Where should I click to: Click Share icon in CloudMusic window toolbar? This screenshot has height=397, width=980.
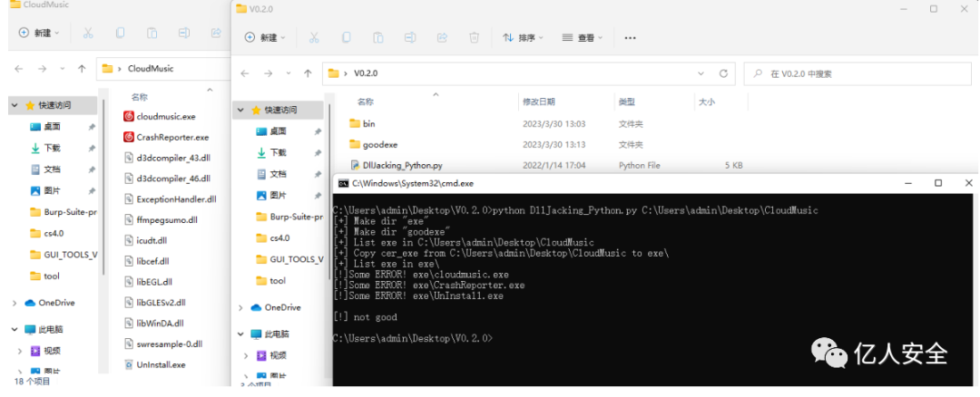(216, 33)
